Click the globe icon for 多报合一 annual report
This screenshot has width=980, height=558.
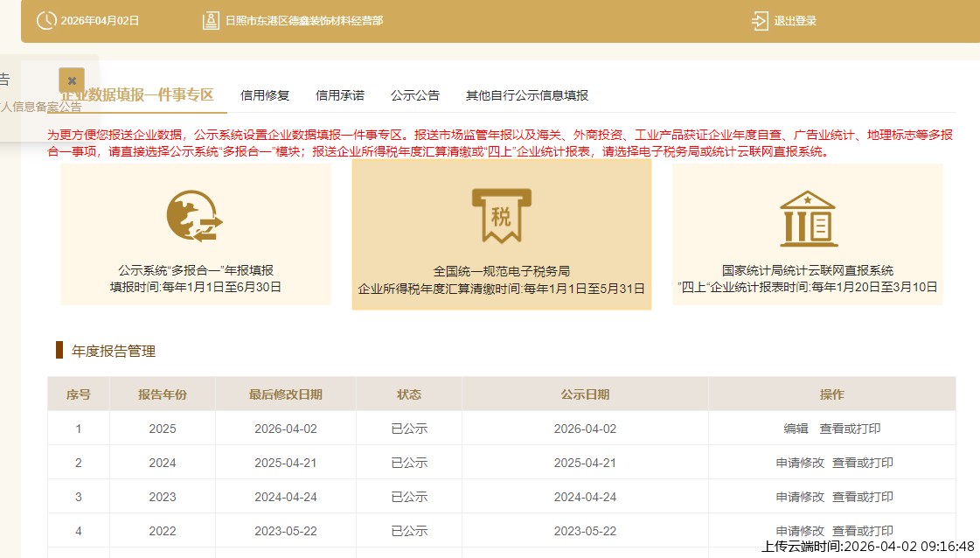(195, 216)
